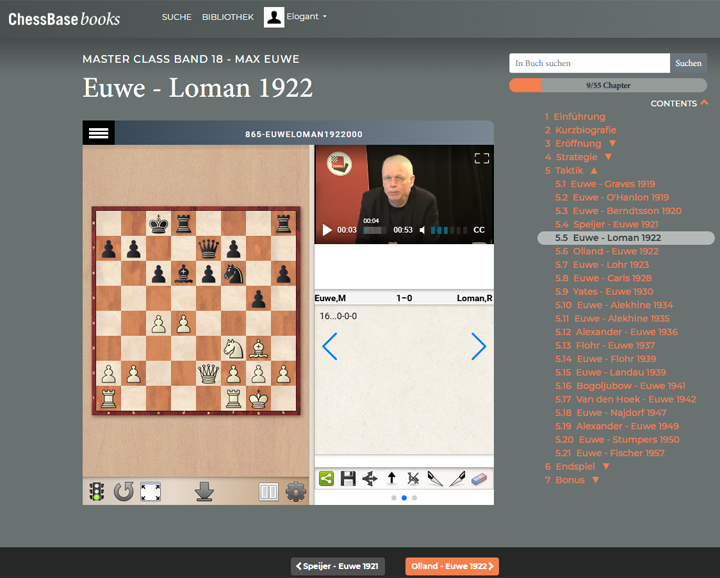Mute the video with the speaker icon

point(423,230)
